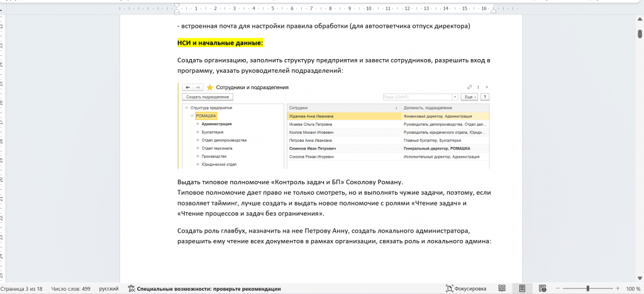Select Бухгалтерия in the embedded tree
Viewport: 644px width, 294px height.
[x=213, y=132]
